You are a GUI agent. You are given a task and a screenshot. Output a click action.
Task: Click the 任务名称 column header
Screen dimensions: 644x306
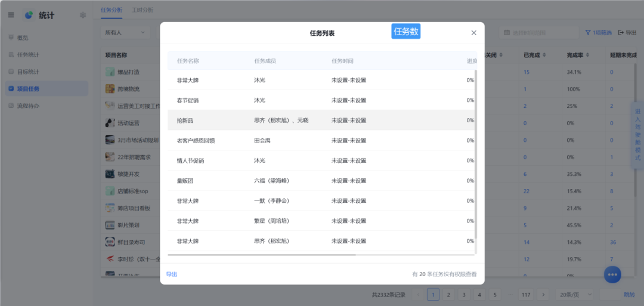[x=188, y=61]
